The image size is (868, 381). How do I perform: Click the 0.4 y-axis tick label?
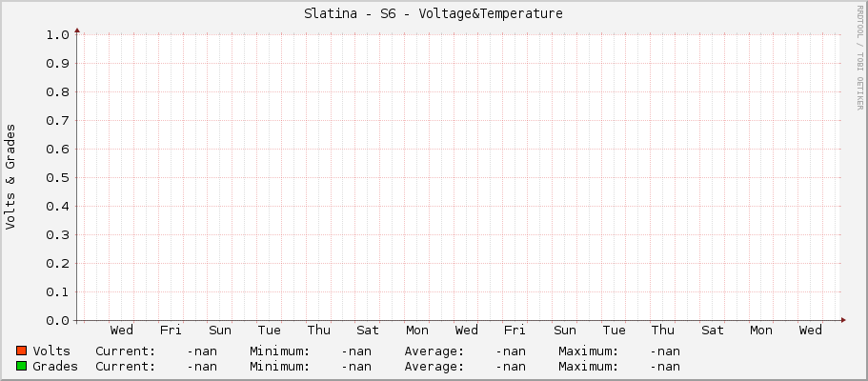(57, 206)
